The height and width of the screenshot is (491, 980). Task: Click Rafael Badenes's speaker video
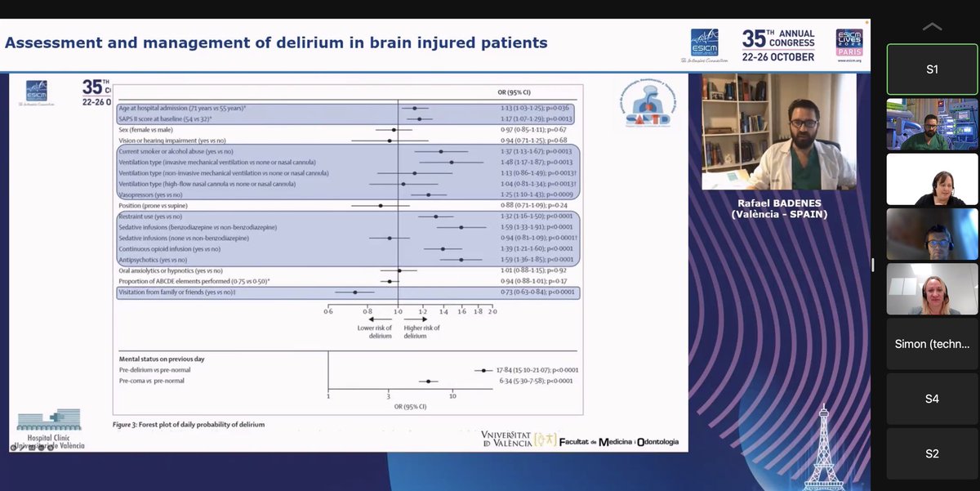coord(779,132)
